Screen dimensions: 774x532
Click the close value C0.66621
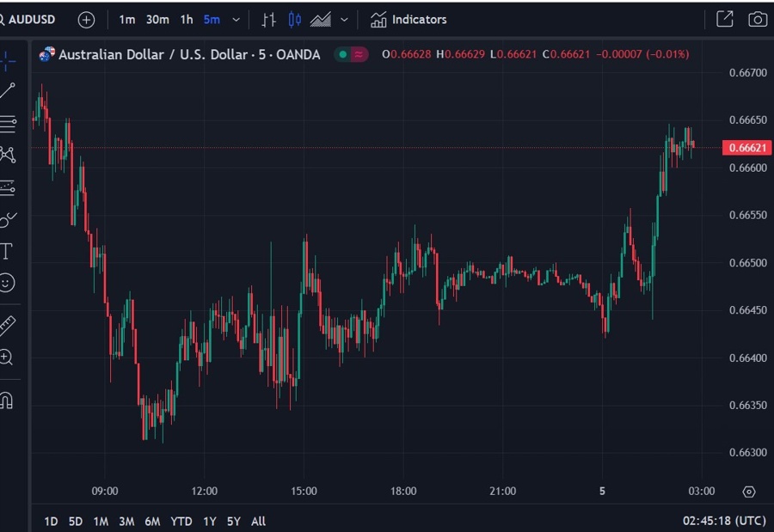click(x=566, y=54)
